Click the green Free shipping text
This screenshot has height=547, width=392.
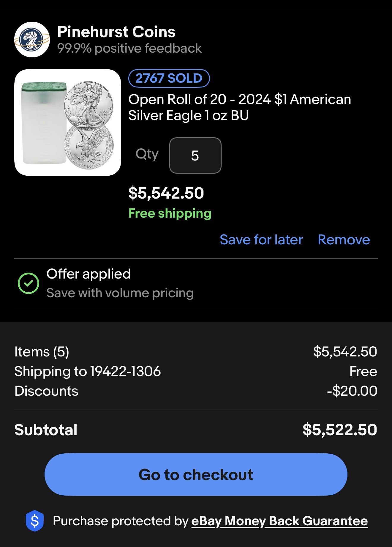click(x=170, y=213)
